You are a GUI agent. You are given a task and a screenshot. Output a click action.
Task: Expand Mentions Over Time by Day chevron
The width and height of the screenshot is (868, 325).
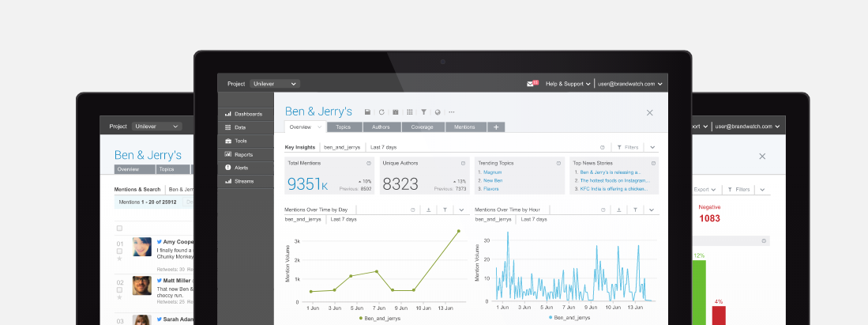click(x=461, y=210)
